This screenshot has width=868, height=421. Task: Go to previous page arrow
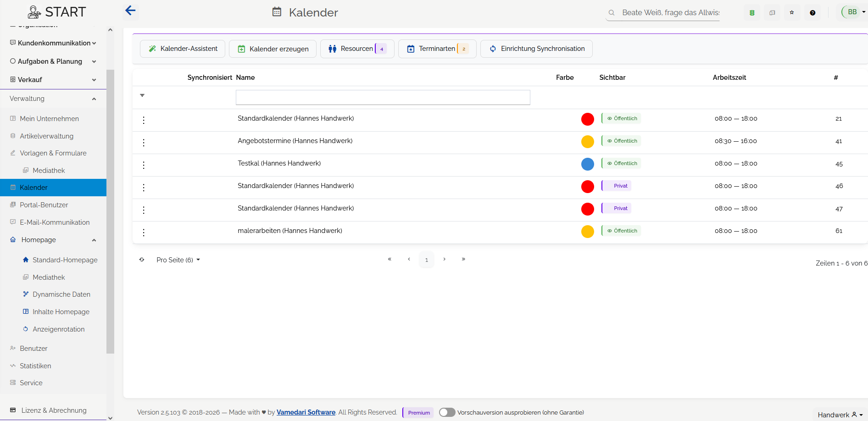click(x=409, y=259)
